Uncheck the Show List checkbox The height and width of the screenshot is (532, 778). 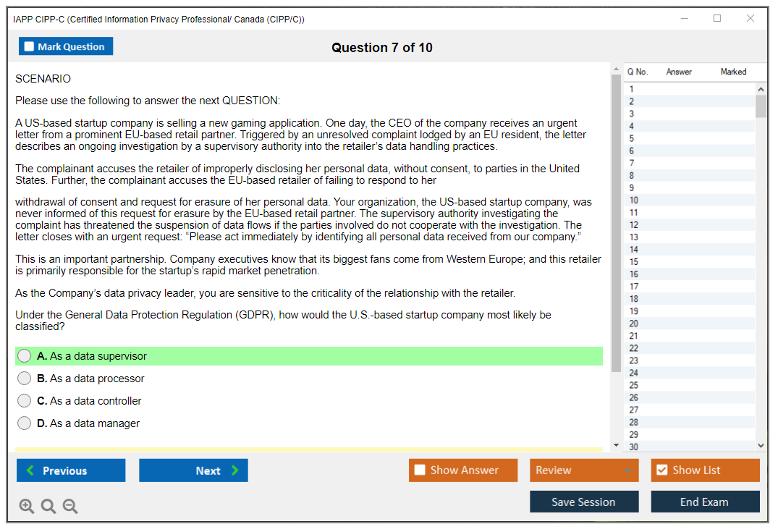coord(661,470)
